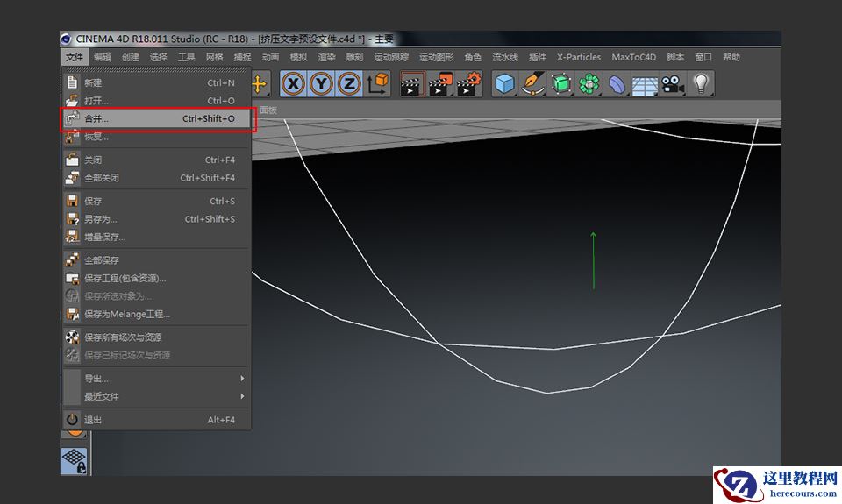This screenshot has height=504, width=842.
Task: Choose 增量保存... menu entry
Action: coord(157,237)
